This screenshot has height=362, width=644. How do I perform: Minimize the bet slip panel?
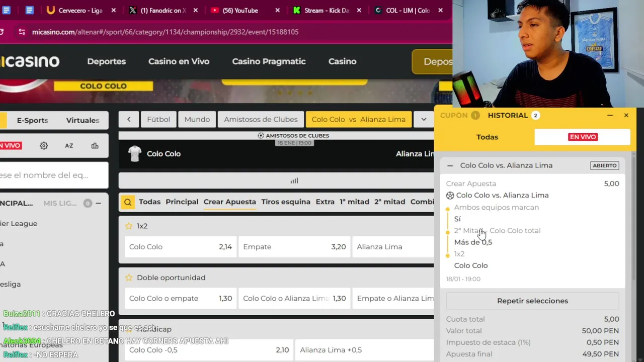coord(610,115)
